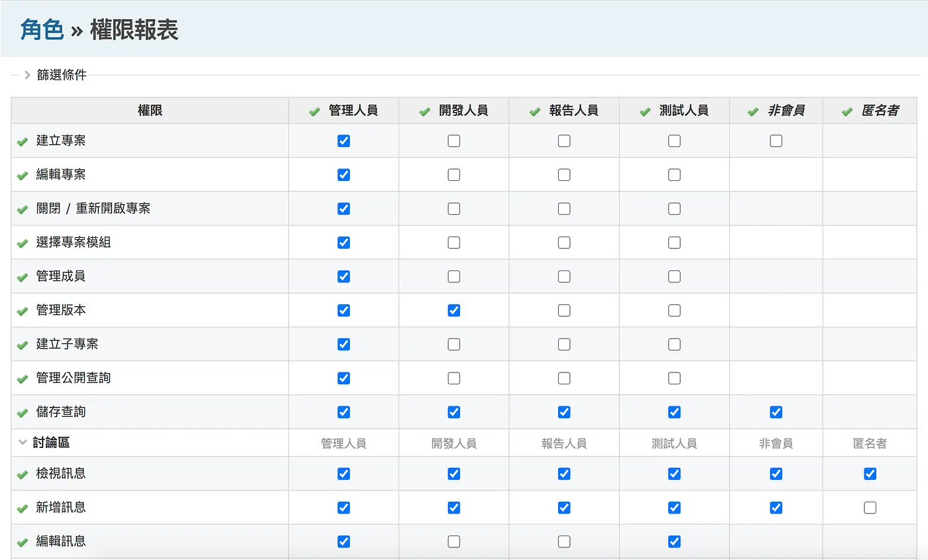928x560 pixels.
Task: Uncheck 新增訊息 for 測試人員
Action: point(674,508)
